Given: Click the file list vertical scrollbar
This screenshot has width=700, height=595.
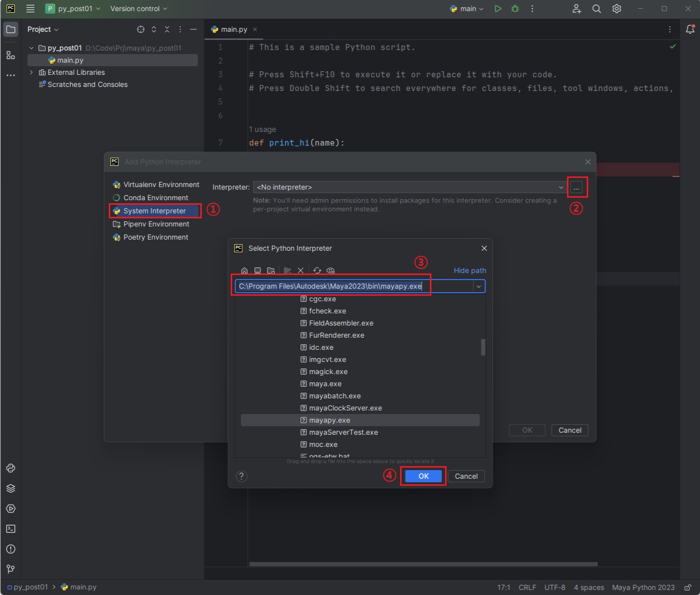Looking at the screenshot, I should (483, 347).
